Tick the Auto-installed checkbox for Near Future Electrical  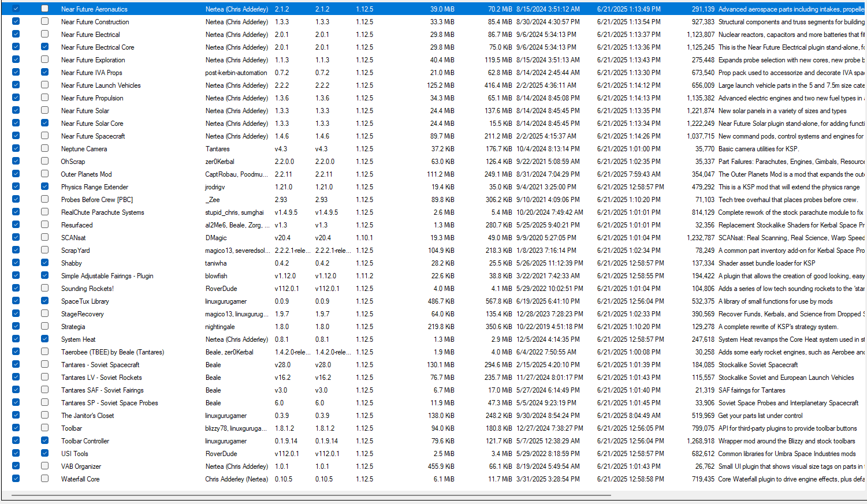(44, 34)
